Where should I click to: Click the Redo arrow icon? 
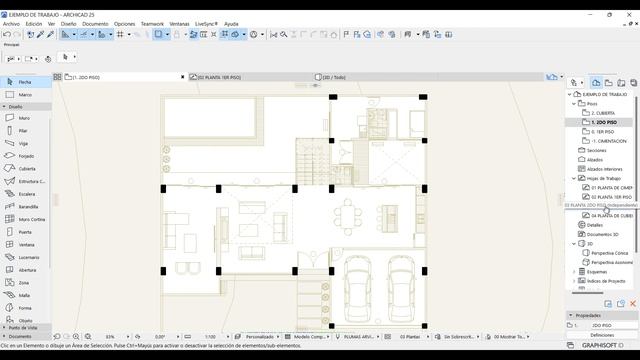pos(17,35)
